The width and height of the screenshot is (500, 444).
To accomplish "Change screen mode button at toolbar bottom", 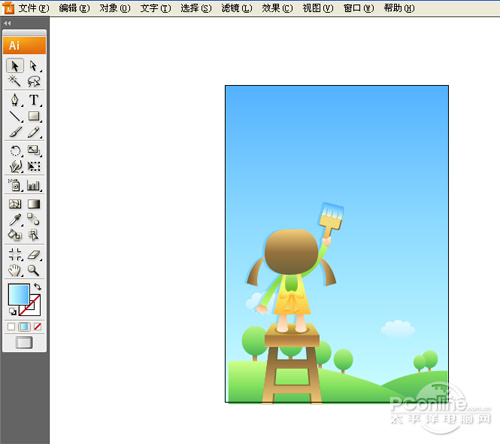I will (x=24, y=342).
